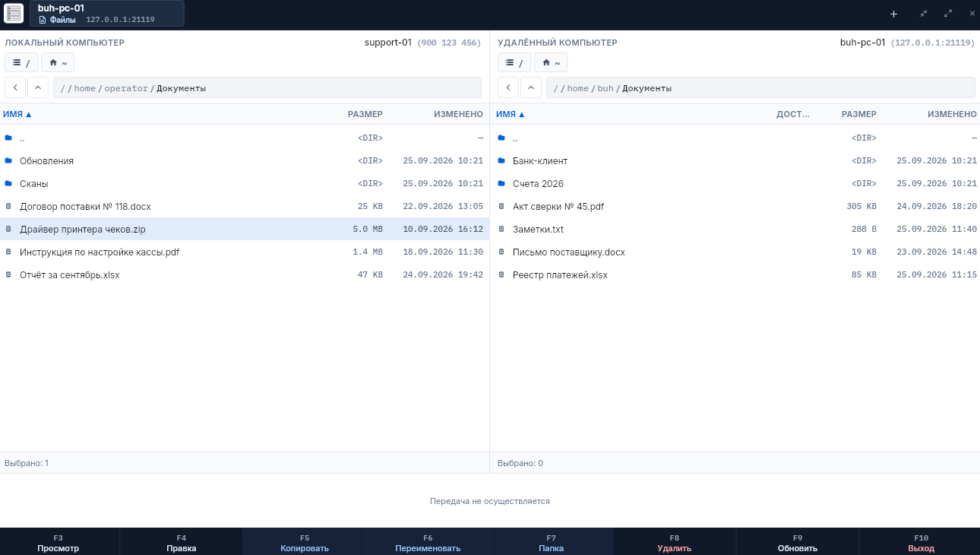
Task: Click F10 Выход
Action: pyautogui.click(x=921, y=542)
